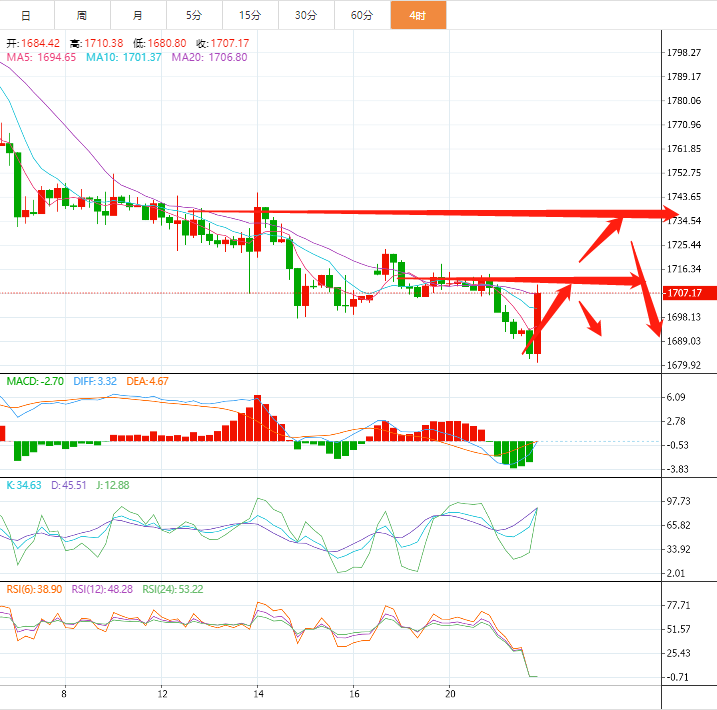Select the 5分 timeframe tab
The image size is (717, 710).
[194, 15]
